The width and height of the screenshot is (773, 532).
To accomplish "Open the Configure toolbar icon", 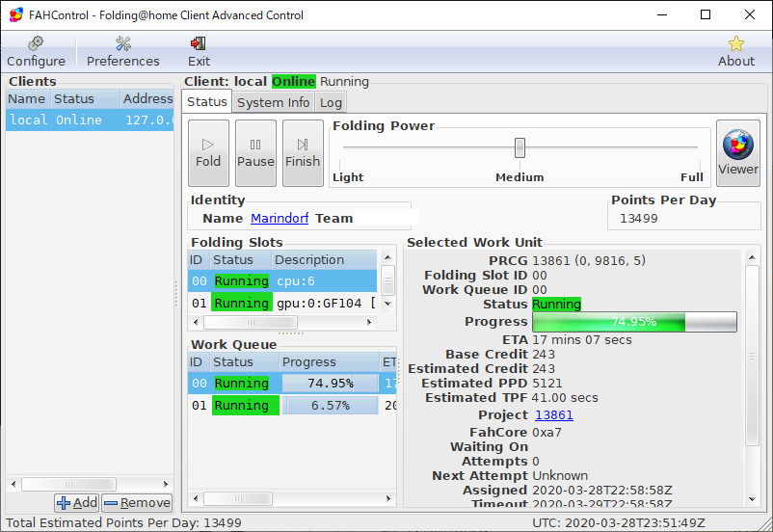I will (36, 51).
